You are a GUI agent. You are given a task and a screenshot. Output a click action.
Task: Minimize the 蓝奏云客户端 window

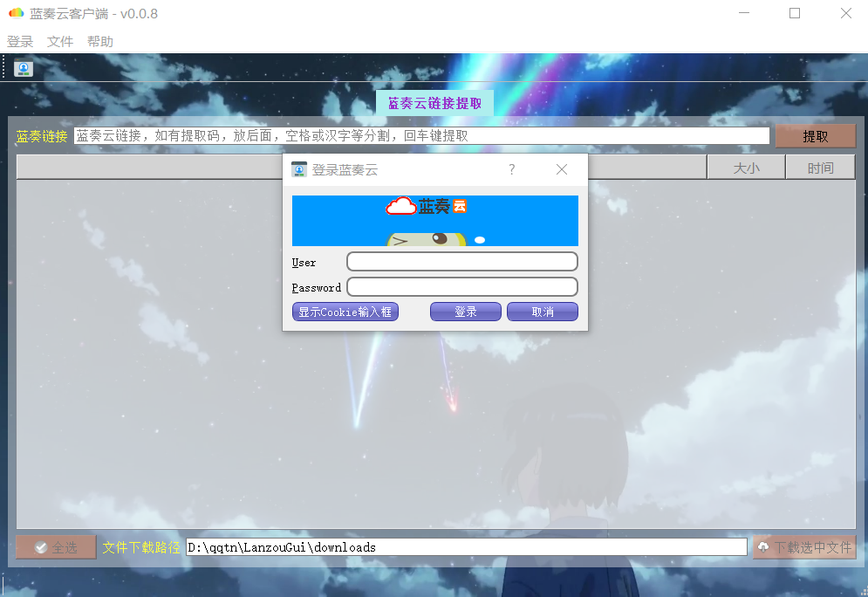[x=744, y=13]
